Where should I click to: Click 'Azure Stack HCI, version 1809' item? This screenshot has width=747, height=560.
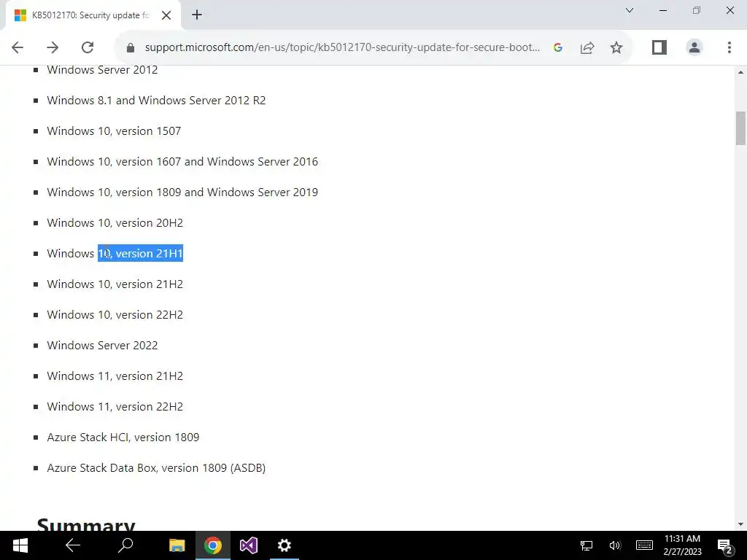[x=123, y=437]
